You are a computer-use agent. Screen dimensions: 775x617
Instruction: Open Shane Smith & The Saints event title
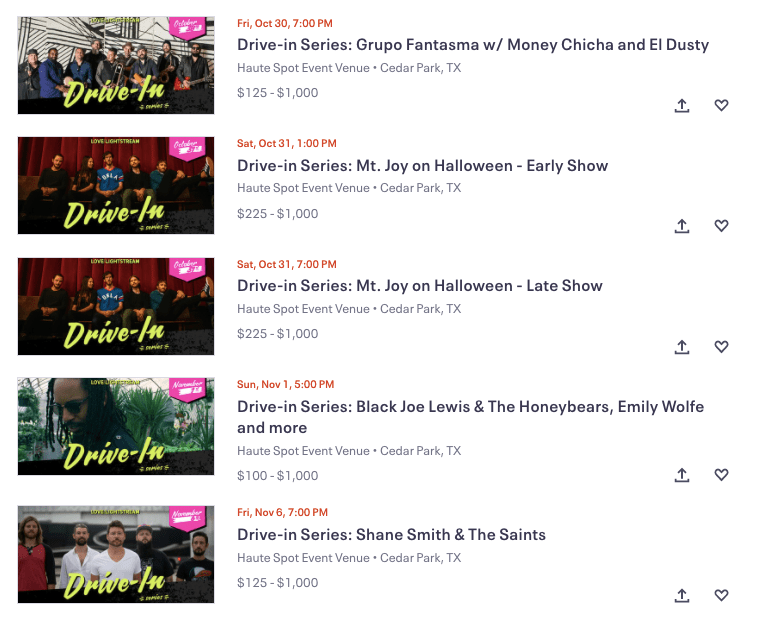(391, 534)
